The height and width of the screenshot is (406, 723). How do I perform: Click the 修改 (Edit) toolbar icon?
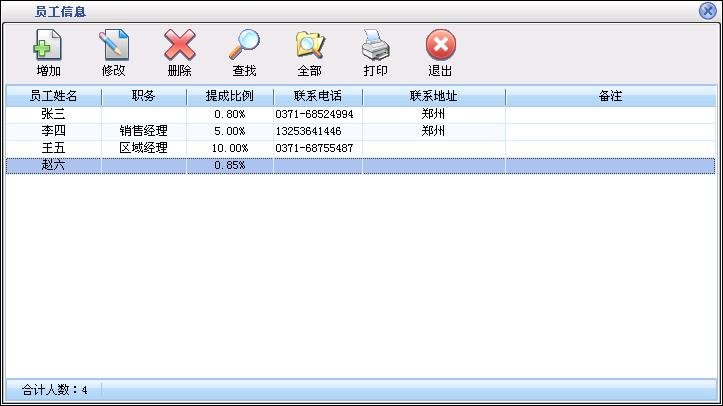pos(114,47)
